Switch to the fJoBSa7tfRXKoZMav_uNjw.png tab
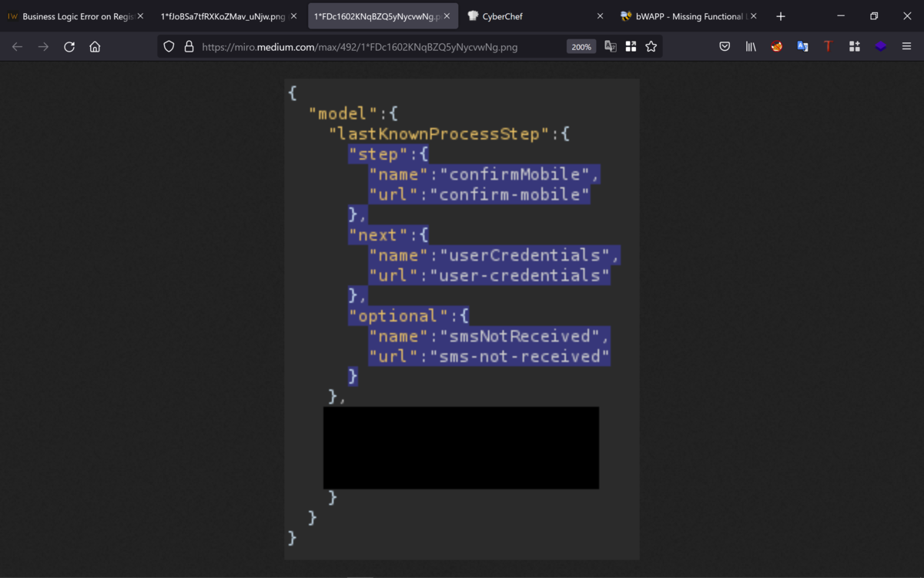Image resolution: width=924 pixels, height=578 pixels. [229, 16]
